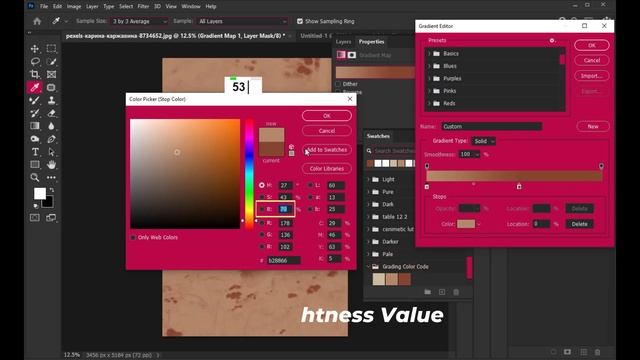
Task: Click the Add to Swatches button
Action: click(327, 150)
